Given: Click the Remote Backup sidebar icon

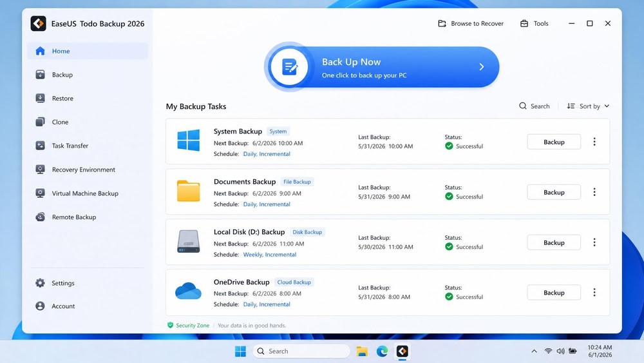Looking at the screenshot, I should [x=40, y=217].
